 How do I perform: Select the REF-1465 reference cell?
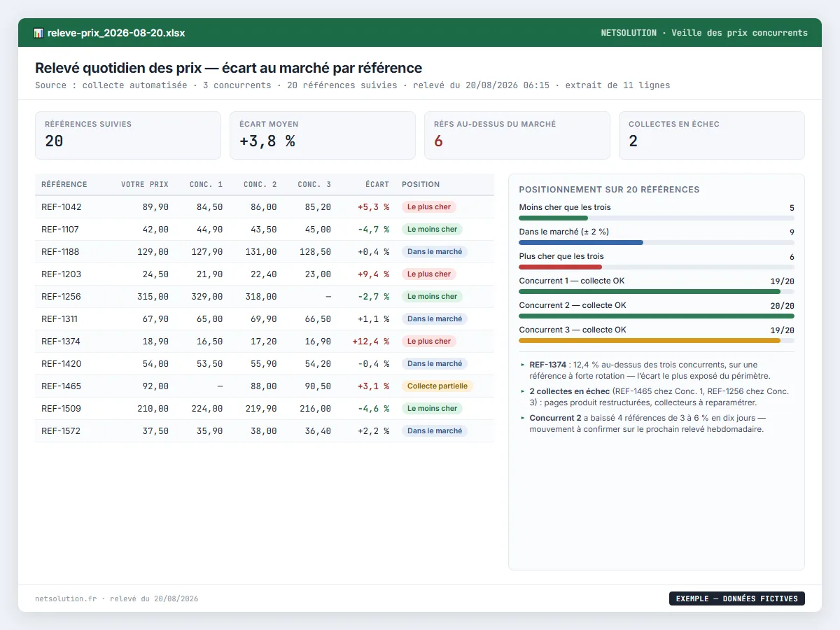(62, 386)
